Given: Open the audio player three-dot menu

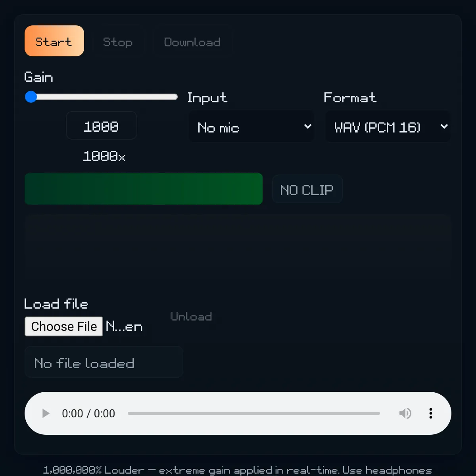Looking at the screenshot, I should coord(430,413).
